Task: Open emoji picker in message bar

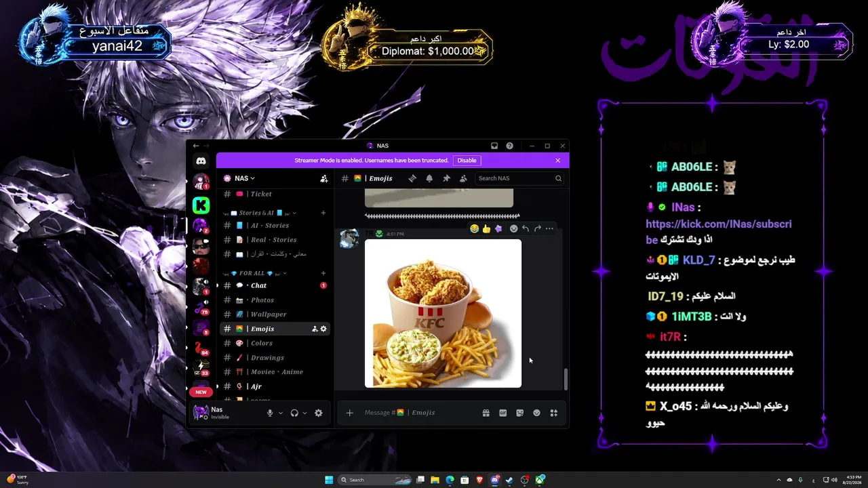Action: (536, 413)
